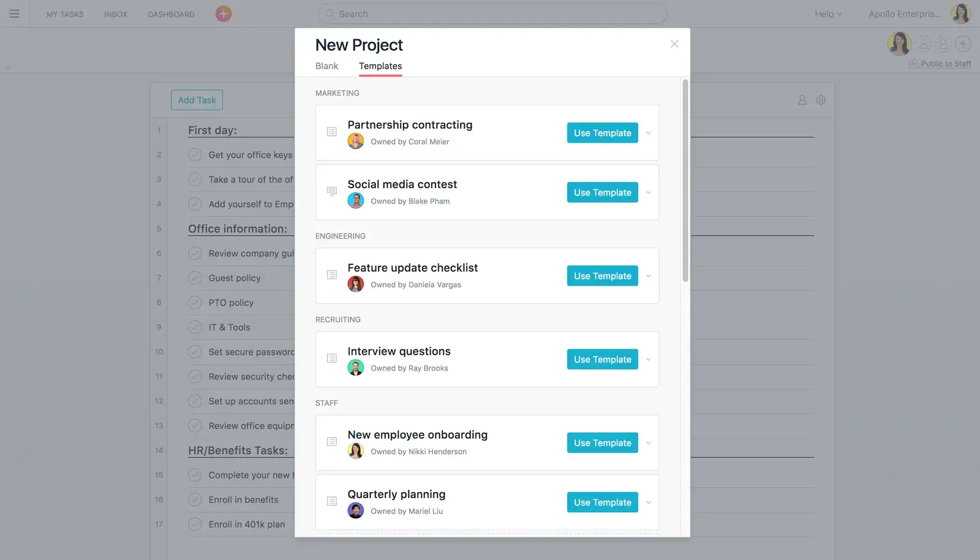980x560 pixels.
Task: Expand options arrow for Interview questions
Action: click(x=648, y=359)
